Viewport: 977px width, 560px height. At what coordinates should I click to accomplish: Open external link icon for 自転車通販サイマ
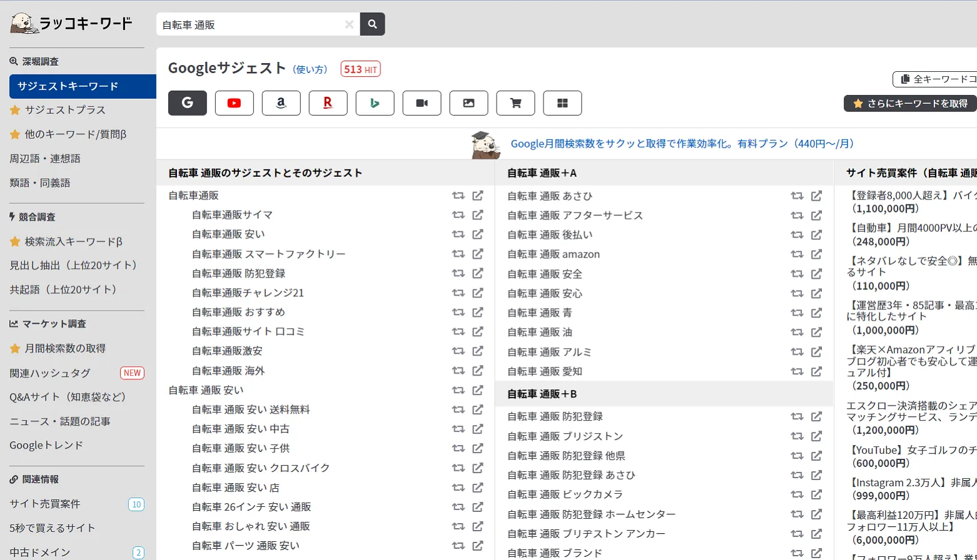tap(478, 215)
